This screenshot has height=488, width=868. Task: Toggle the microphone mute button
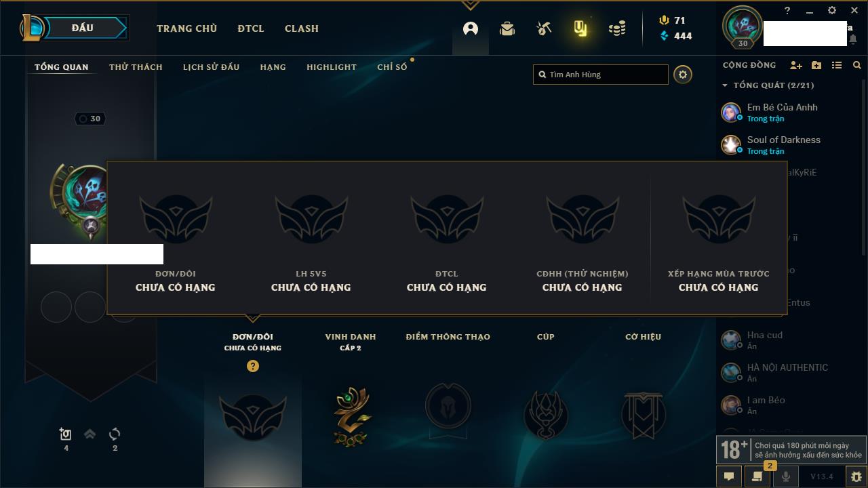coord(786,476)
